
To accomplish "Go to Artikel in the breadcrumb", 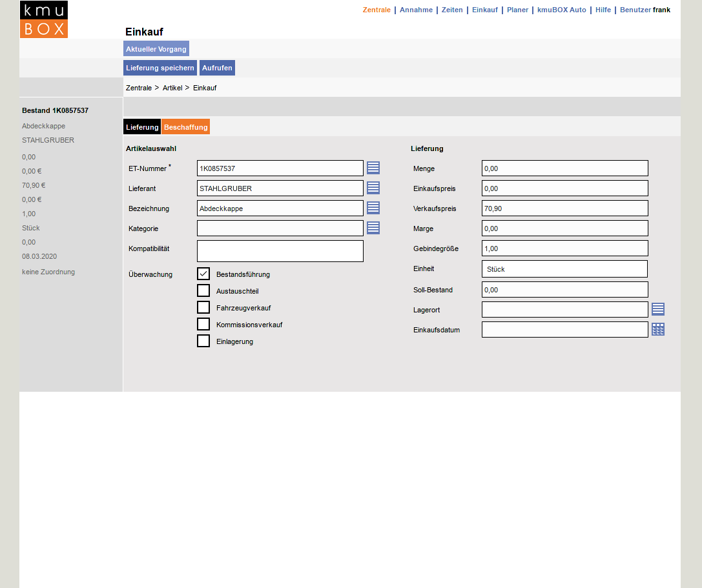I will (x=172, y=88).
